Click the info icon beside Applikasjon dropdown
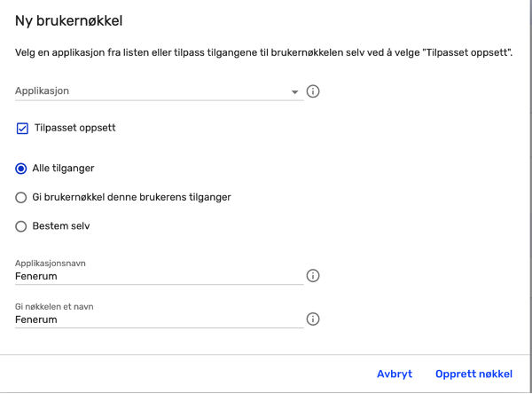This screenshot has width=532, height=394. point(313,91)
